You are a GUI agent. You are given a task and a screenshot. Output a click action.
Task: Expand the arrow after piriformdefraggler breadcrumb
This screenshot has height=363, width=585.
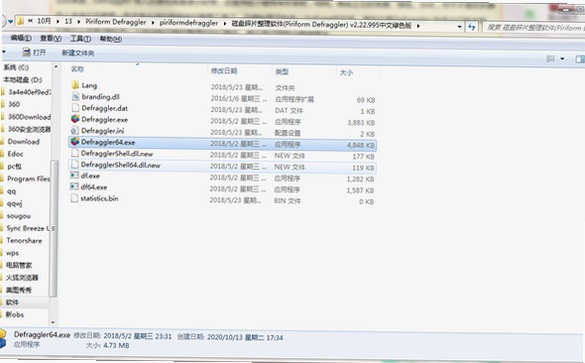pyautogui.click(x=225, y=24)
